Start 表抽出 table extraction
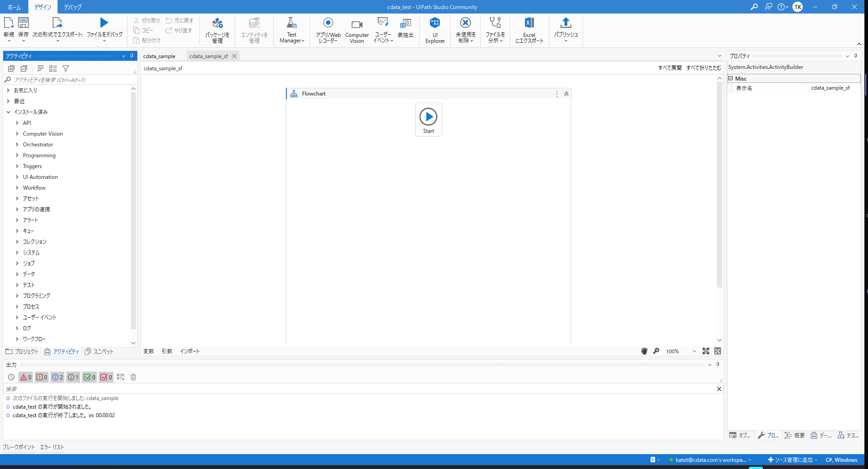868x469 pixels. [x=406, y=28]
